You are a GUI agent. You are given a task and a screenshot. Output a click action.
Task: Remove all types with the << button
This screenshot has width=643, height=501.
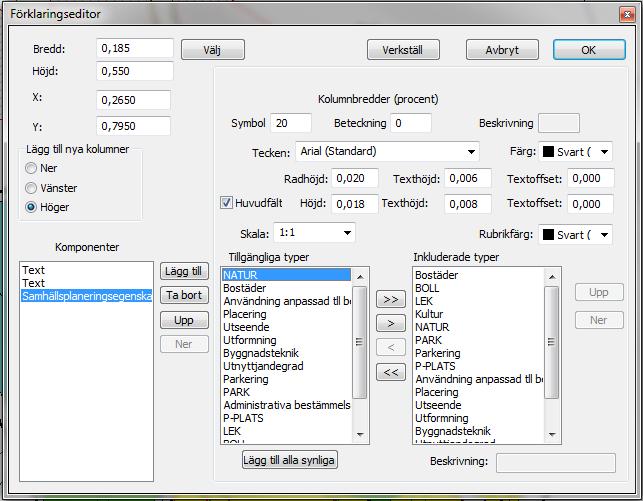(390, 372)
